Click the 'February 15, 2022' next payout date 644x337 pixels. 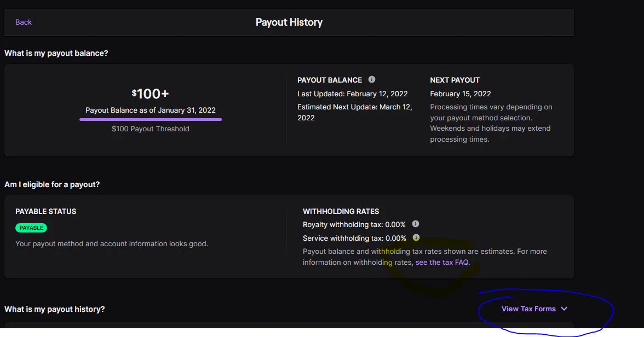click(461, 94)
